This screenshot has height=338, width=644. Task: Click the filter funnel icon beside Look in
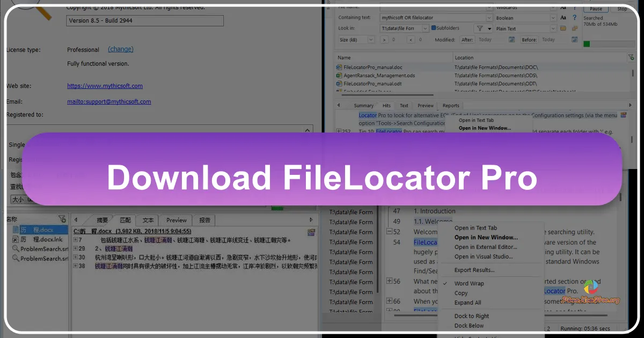[479, 28]
